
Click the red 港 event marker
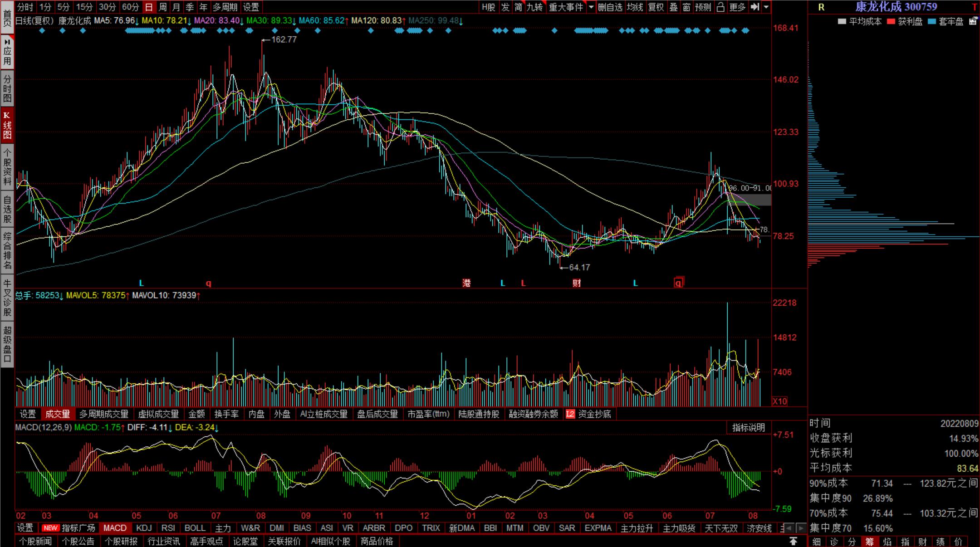[x=466, y=283]
